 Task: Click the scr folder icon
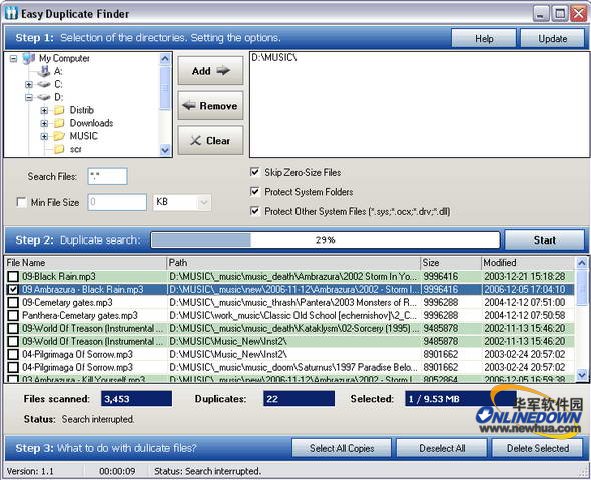59,149
